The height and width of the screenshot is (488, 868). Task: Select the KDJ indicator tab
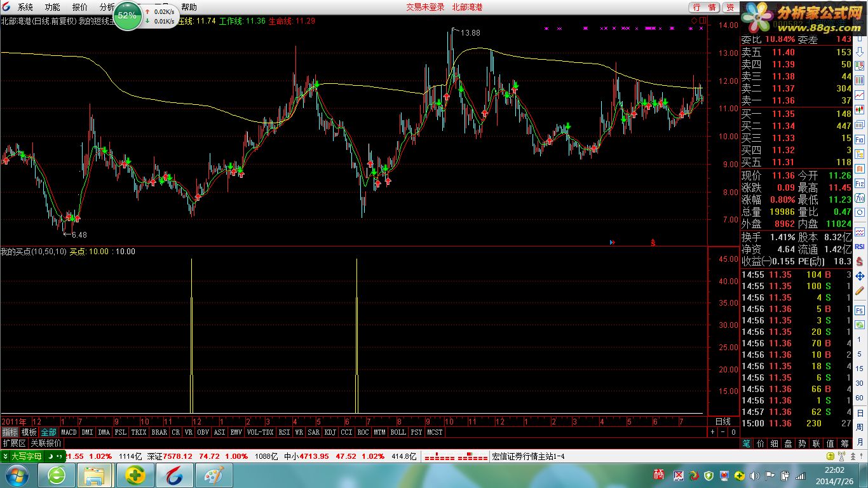(x=330, y=432)
